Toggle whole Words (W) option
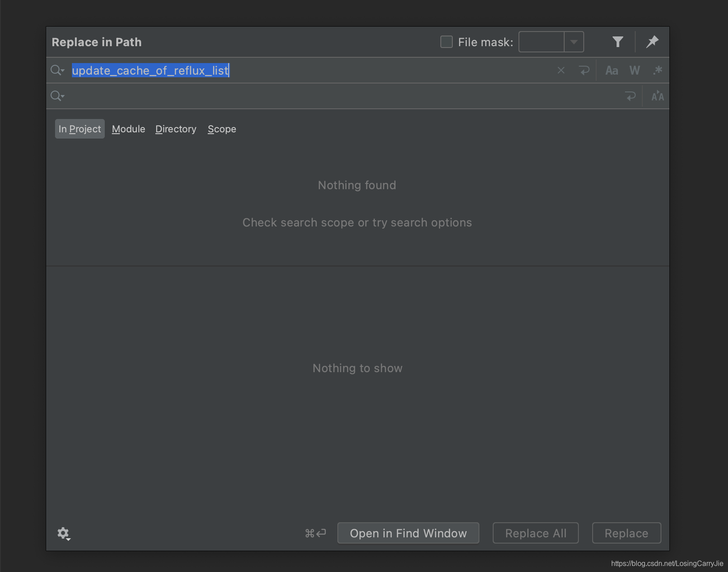The width and height of the screenshot is (728, 572). (x=635, y=70)
